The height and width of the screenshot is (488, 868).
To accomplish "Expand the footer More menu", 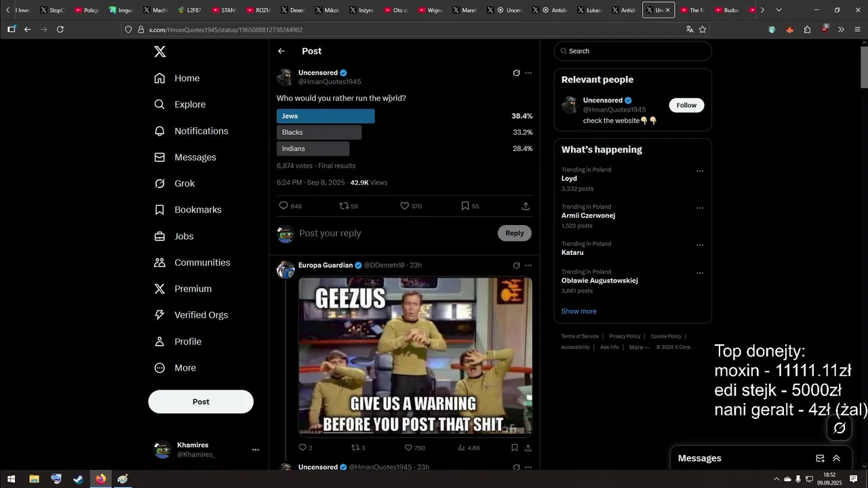I will (639, 347).
